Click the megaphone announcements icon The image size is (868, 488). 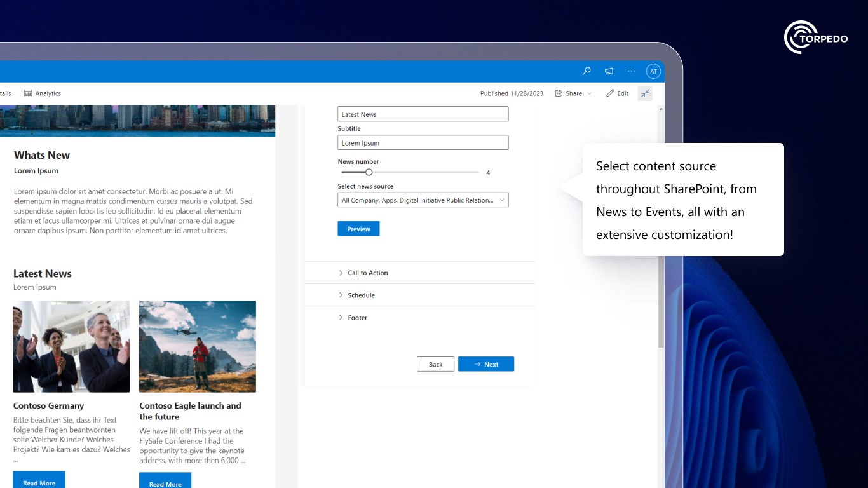pyautogui.click(x=609, y=71)
